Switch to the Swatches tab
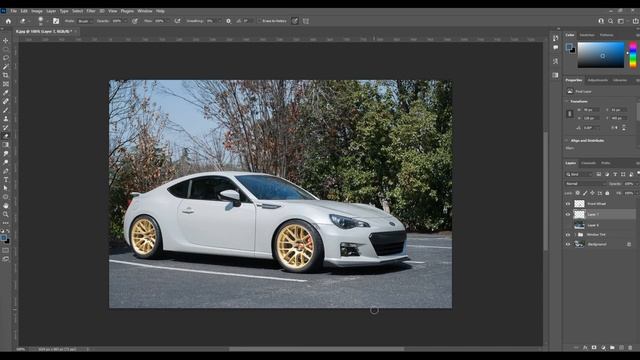640x360 pixels. point(587,35)
